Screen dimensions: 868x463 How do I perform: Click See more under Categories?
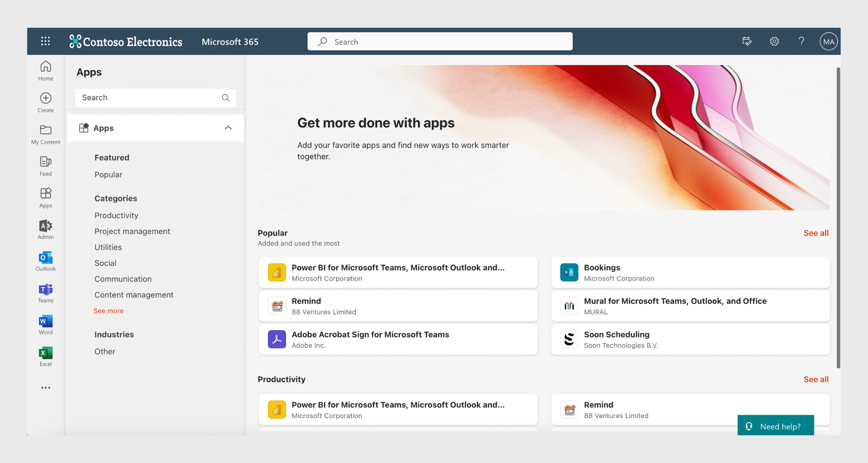tap(108, 310)
